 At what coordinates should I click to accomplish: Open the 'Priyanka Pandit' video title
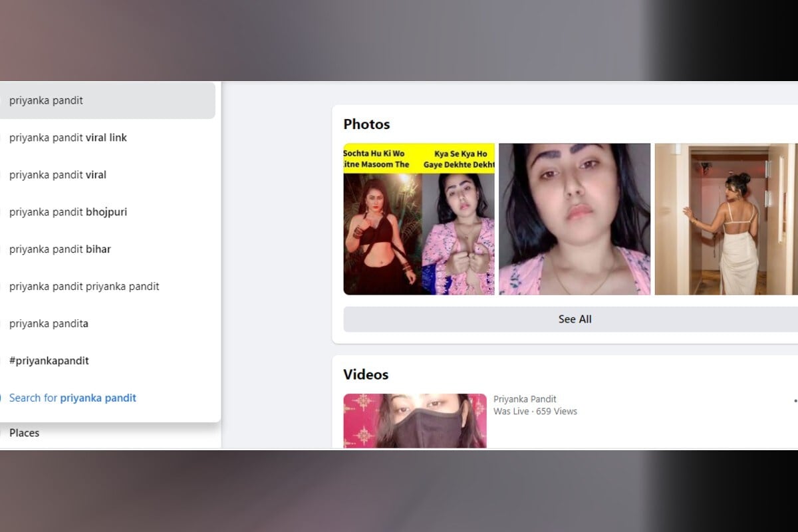(525, 399)
